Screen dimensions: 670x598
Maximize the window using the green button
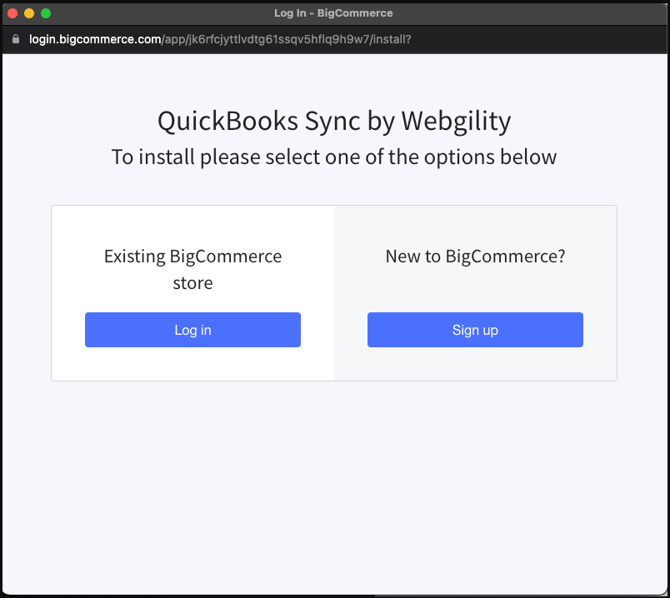(x=45, y=13)
